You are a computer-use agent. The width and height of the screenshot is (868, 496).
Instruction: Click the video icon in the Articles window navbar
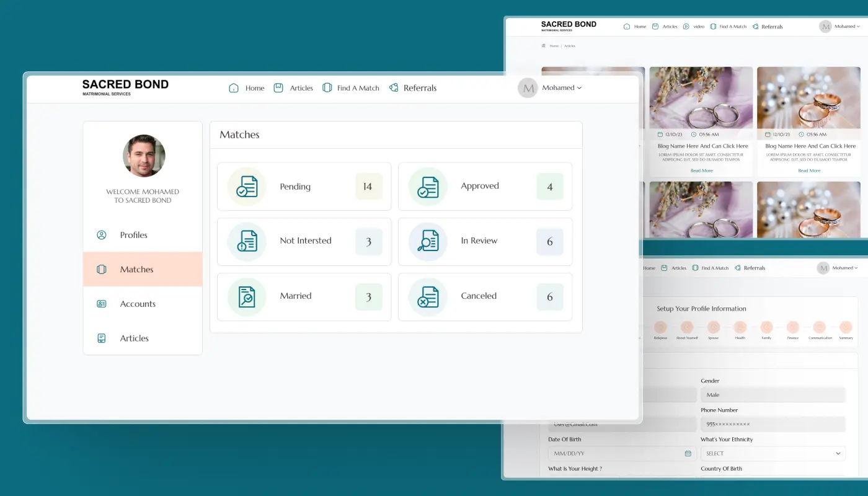pyautogui.click(x=686, y=27)
